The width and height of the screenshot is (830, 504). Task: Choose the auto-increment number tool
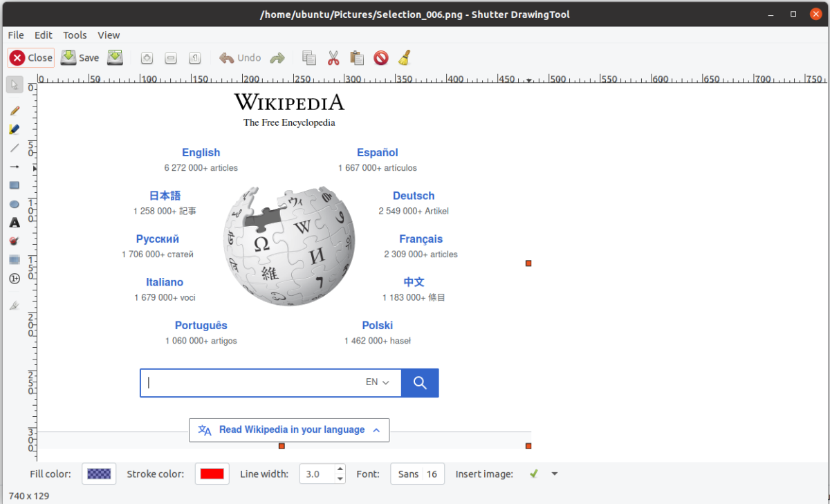(15, 279)
